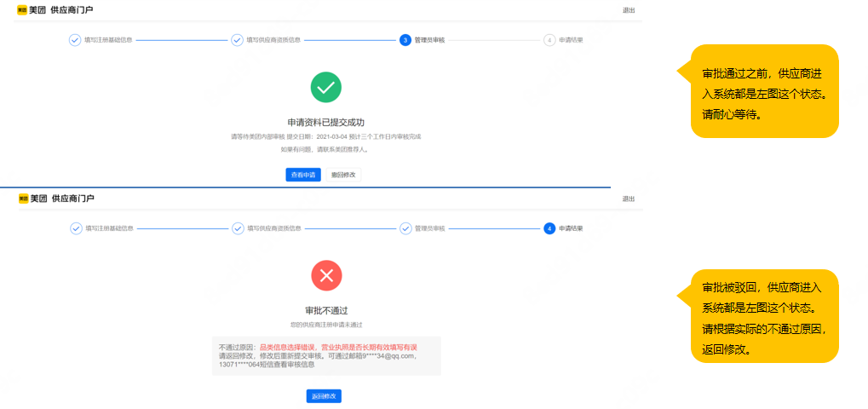Click the 审批不通过 heading
868x409 pixels.
click(326, 310)
